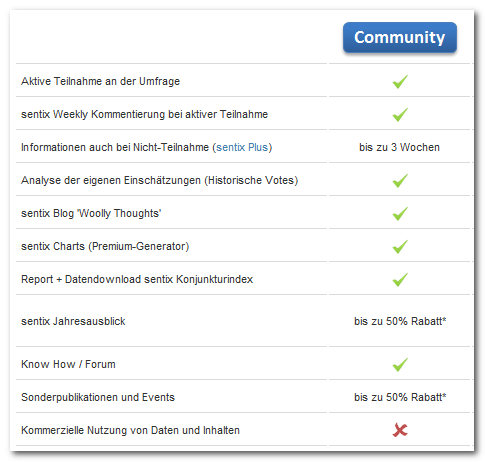Click red cross for Kommerzielle Nutzung
This screenshot has height=462, width=485.
coord(400,430)
